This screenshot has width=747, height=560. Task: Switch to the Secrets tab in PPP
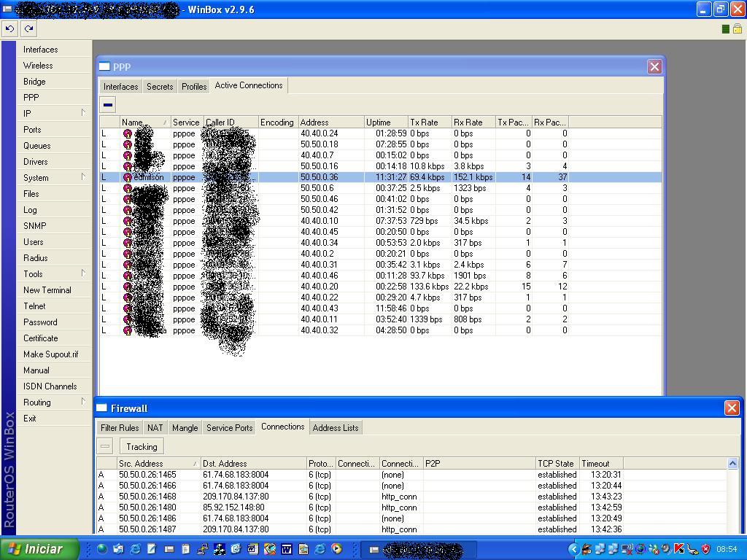click(x=160, y=87)
